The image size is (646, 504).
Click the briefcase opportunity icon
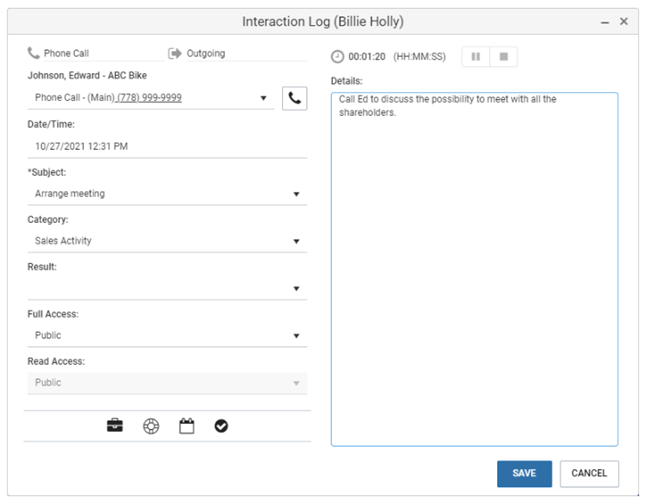115,426
